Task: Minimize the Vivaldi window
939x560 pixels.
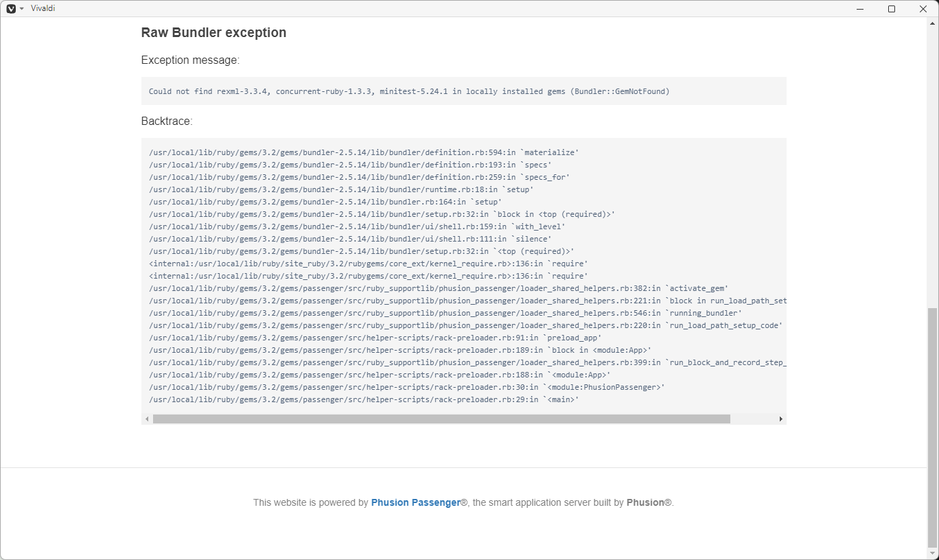Action: [859, 8]
